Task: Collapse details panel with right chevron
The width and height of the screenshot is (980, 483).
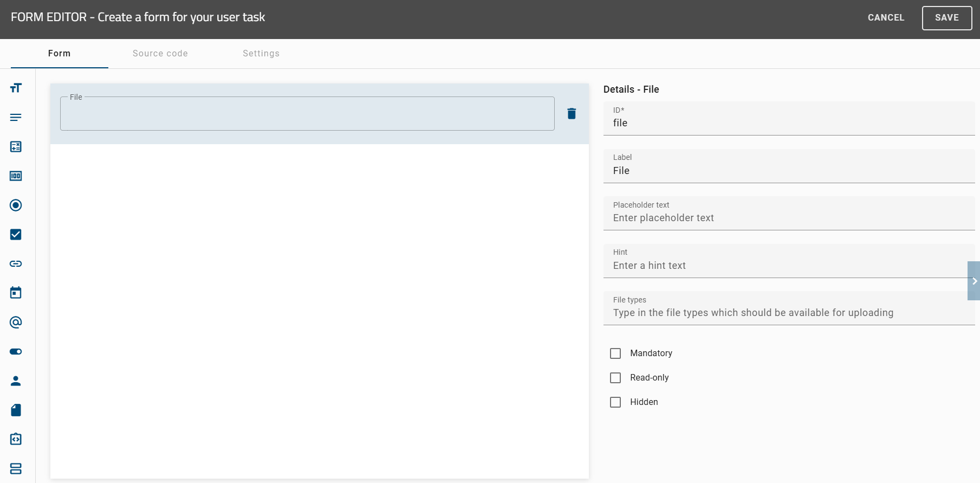Action: click(x=973, y=281)
